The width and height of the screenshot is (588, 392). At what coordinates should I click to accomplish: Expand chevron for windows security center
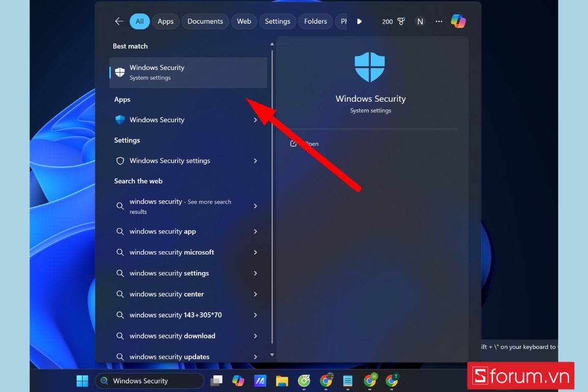pos(255,294)
